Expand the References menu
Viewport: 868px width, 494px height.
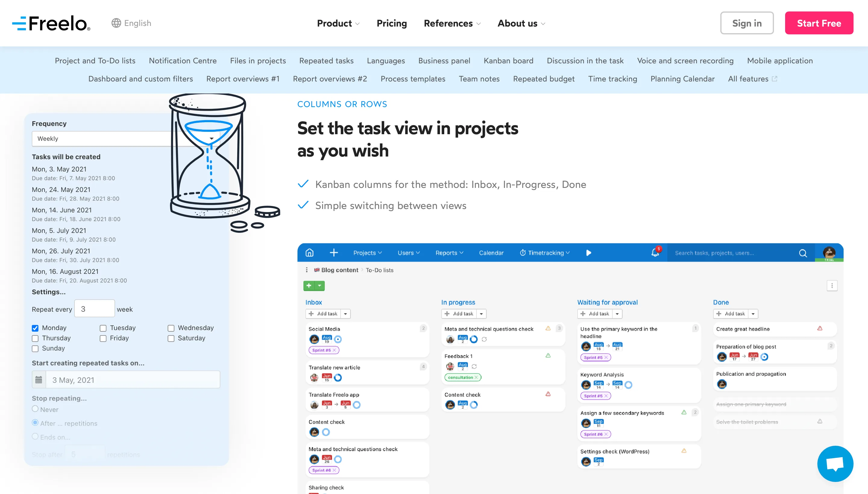pyautogui.click(x=452, y=23)
